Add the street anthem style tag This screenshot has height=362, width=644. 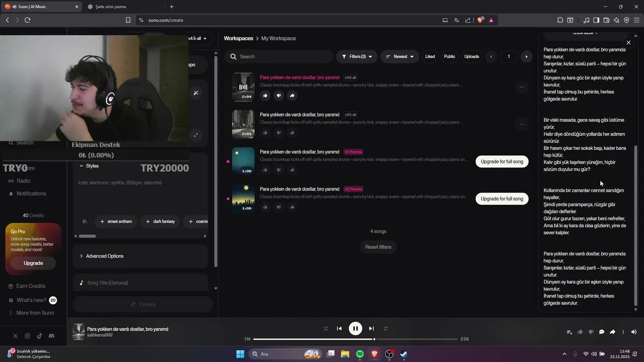[x=116, y=221]
